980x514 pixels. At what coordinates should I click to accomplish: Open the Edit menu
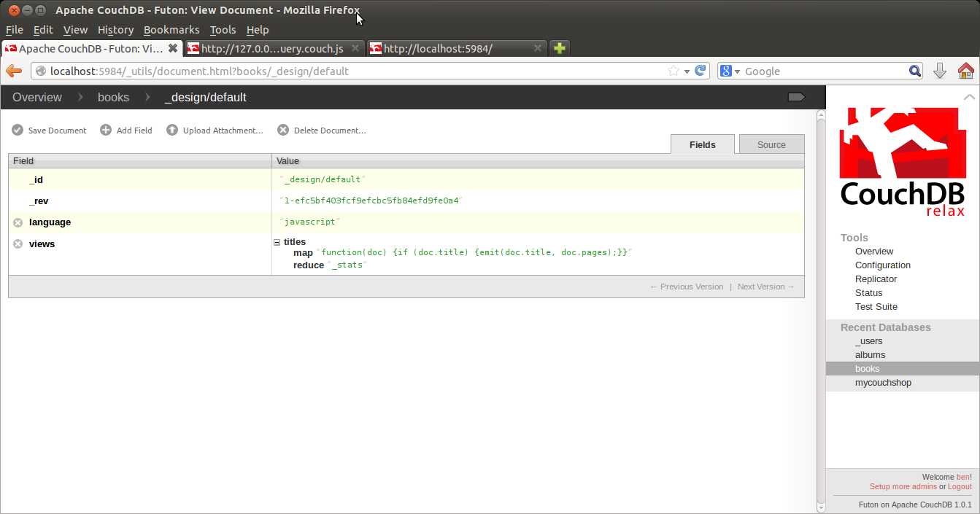tap(43, 30)
